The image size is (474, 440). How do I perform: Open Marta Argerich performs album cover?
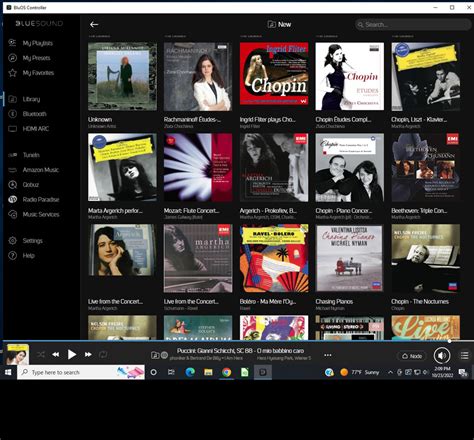coord(122,167)
